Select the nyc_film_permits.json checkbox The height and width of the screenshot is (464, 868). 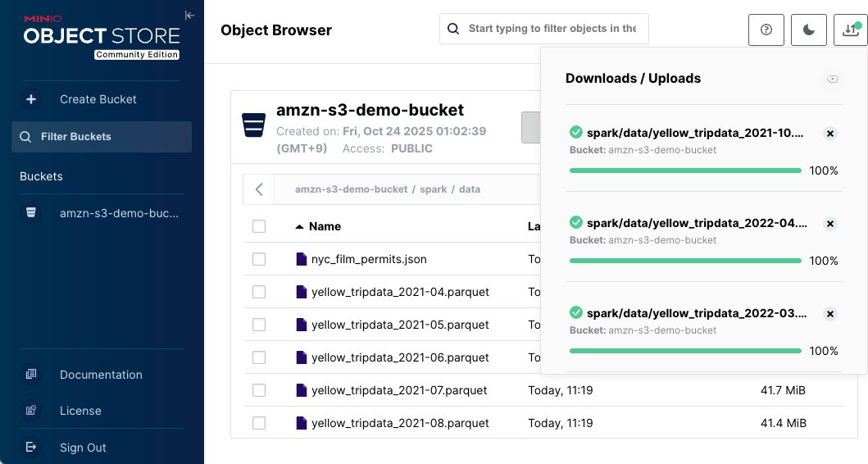click(x=259, y=259)
